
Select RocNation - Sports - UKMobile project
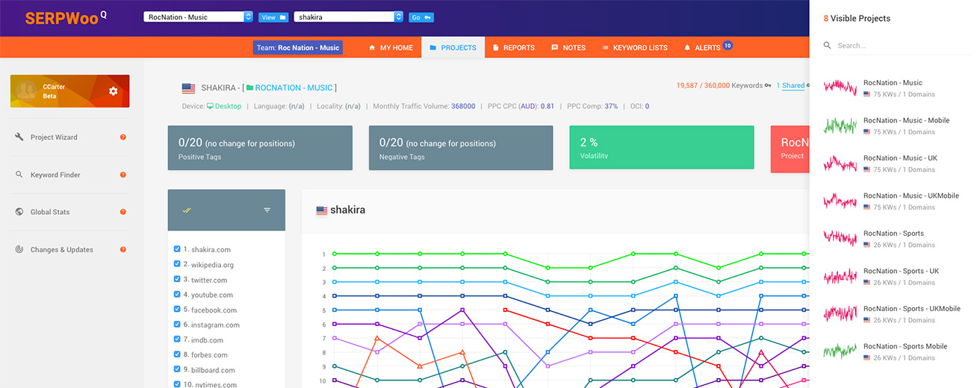896,314
